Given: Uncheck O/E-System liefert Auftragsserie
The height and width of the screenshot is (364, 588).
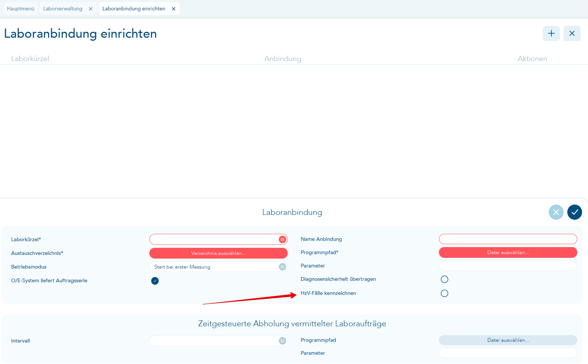Looking at the screenshot, I should (155, 281).
